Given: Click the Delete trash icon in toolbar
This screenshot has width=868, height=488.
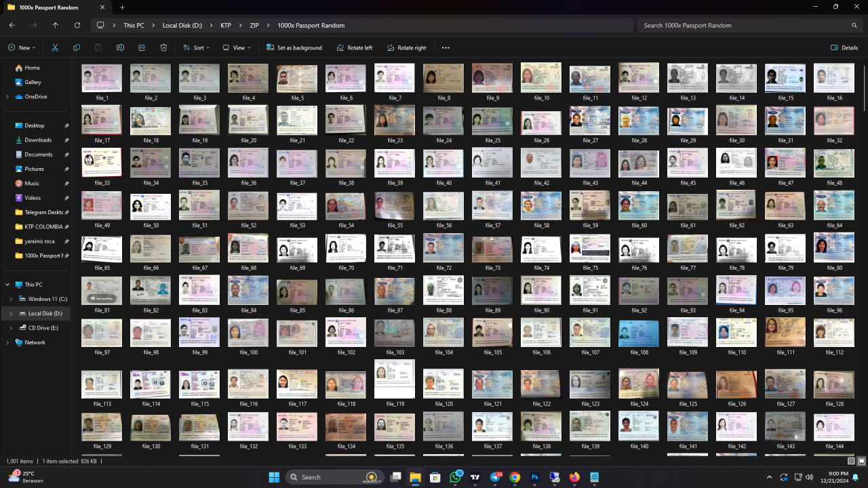Looking at the screenshot, I should click(163, 47).
